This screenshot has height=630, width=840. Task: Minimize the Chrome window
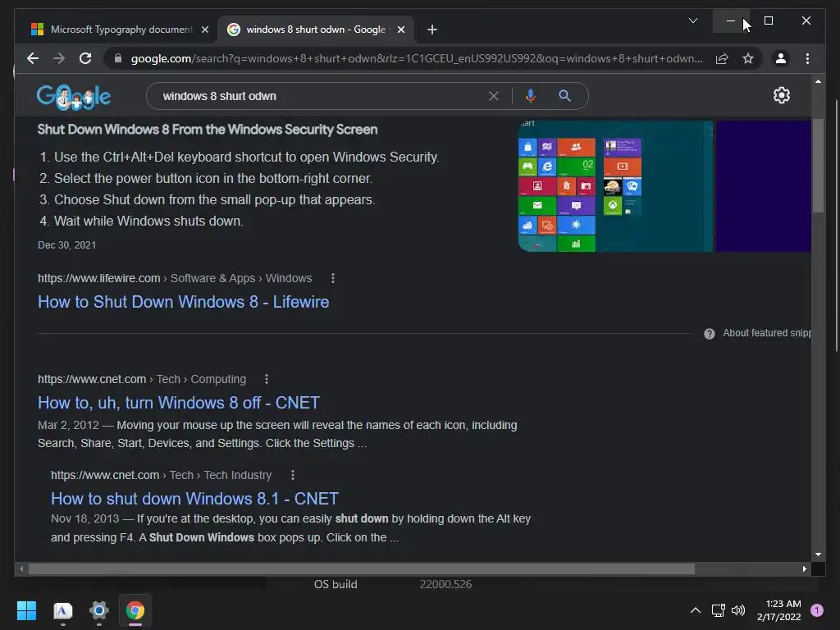click(x=731, y=21)
